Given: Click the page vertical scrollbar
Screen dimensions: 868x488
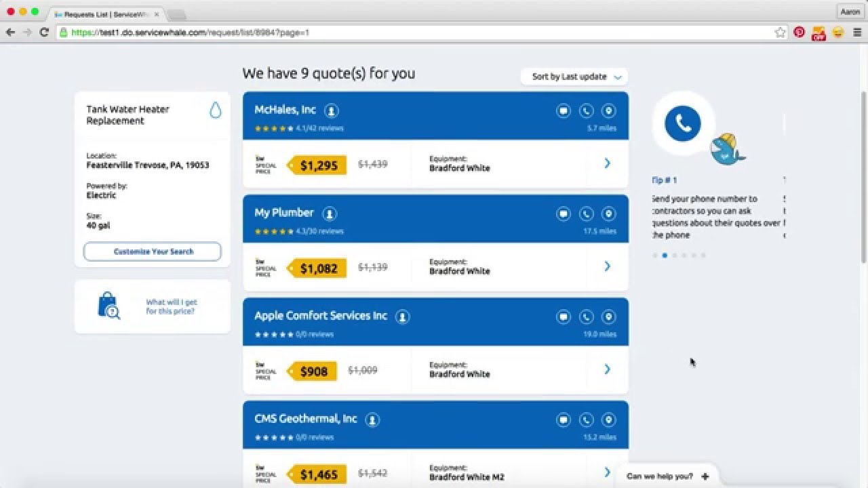Looking at the screenshot, I should (863, 176).
